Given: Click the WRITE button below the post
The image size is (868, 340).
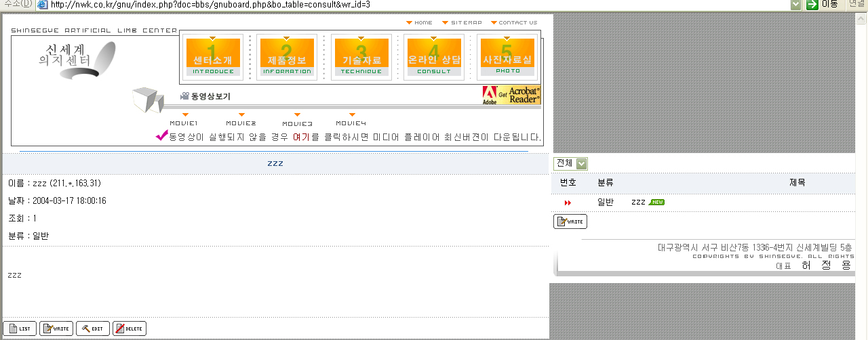Looking at the screenshot, I should point(56,328).
